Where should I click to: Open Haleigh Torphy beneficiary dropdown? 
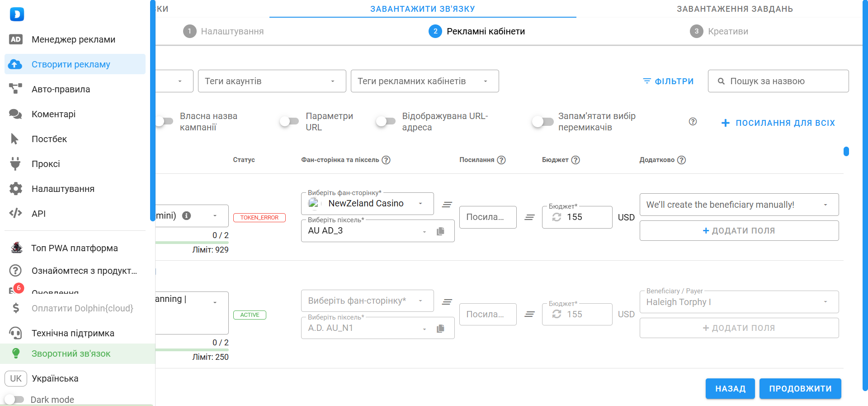pyautogui.click(x=739, y=302)
